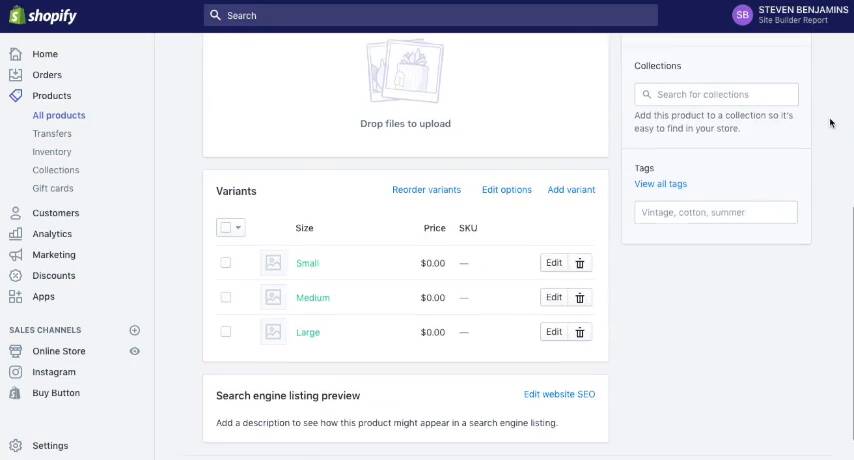The image size is (854, 460).
Task: Open the Analytics section in sidebar
Action: click(x=52, y=234)
